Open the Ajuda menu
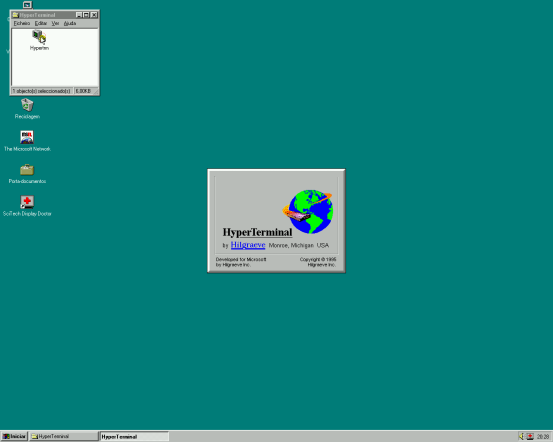The width and height of the screenshot is (553, 442). click(70, 23)
